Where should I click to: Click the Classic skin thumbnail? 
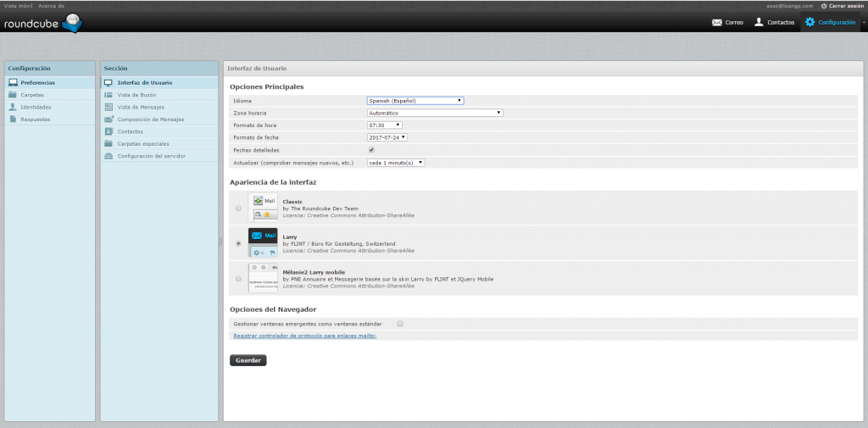[263, 208]
